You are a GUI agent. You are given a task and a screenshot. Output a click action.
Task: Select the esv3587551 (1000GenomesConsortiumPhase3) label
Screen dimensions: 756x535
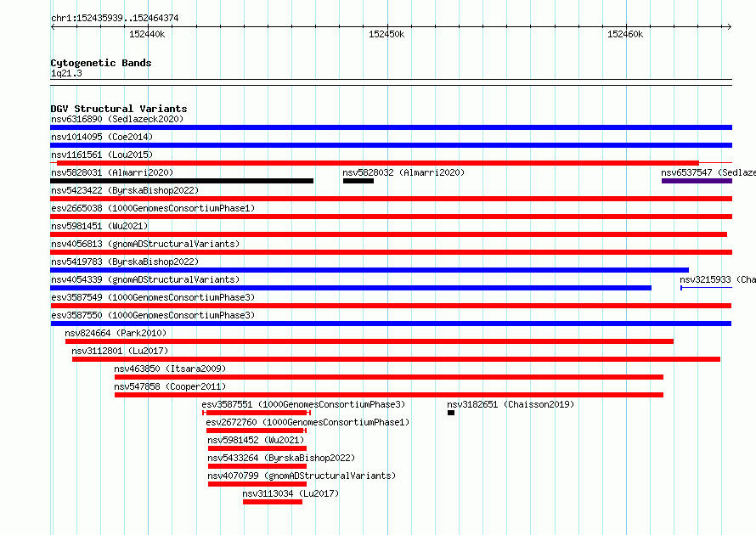coord(303,404)
